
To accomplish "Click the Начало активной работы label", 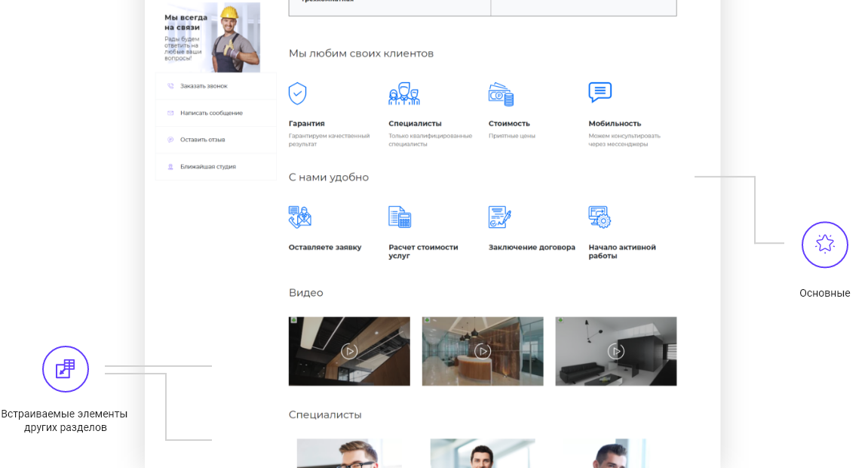I will (622, 251).
